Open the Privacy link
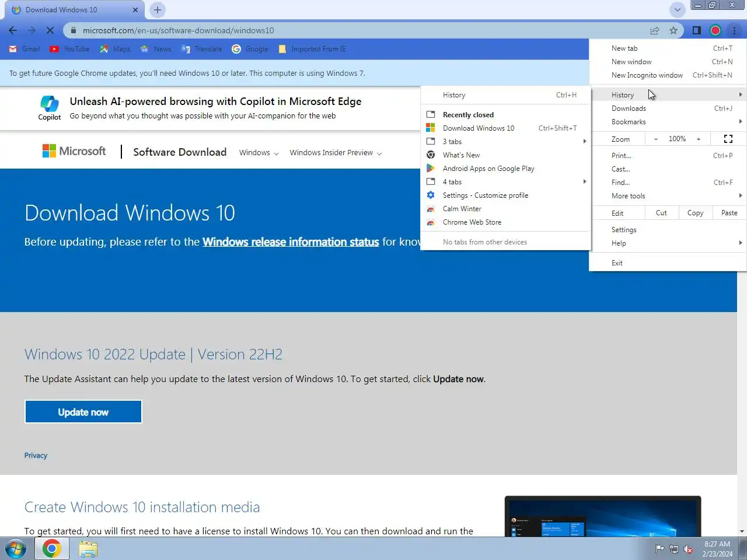747x560 pixels. click(x=36, y=456)
